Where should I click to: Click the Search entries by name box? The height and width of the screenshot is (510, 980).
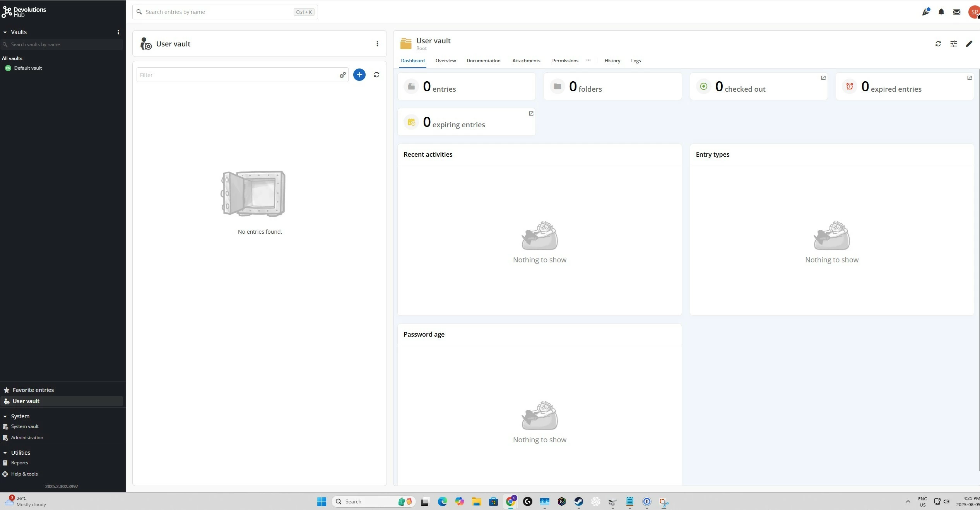pyautogui.click(x=225, y=12)
